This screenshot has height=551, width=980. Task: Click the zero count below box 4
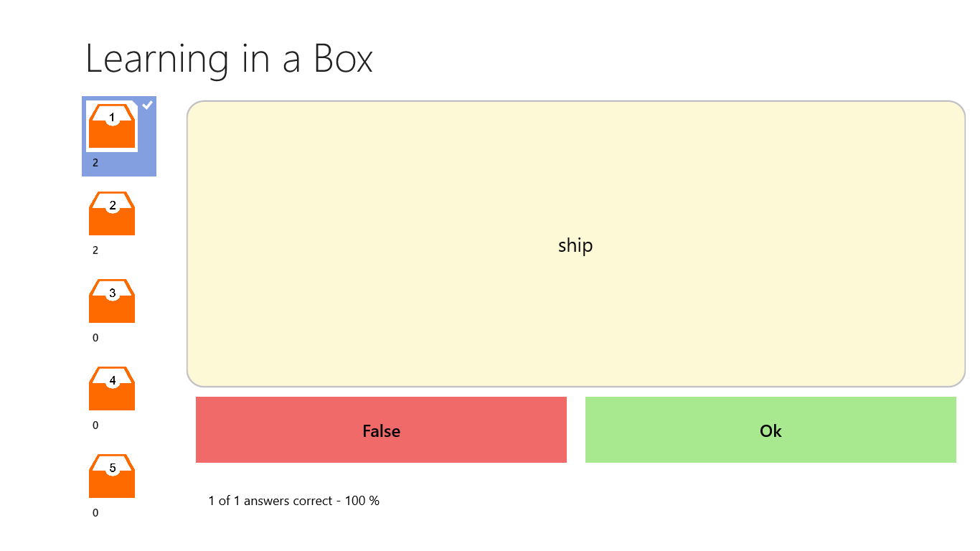click(95, 425)
